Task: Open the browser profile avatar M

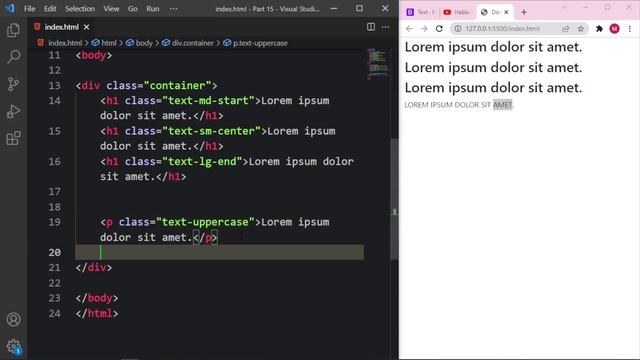Action: [614, 29]
